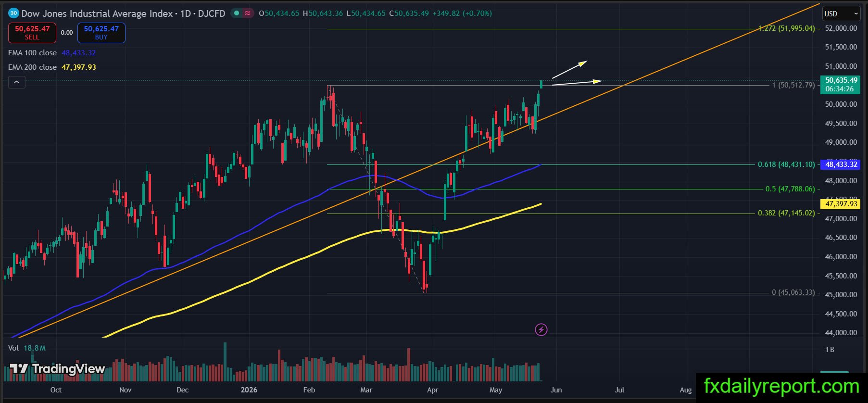Click the change value +349.82 (+0.70%)

point(462,13)
